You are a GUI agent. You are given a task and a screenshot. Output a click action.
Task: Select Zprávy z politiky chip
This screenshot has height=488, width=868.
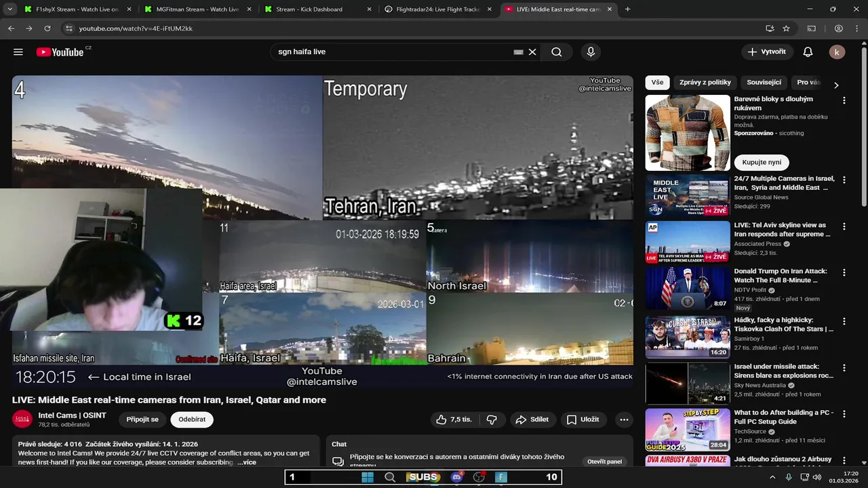coord(705,83)
